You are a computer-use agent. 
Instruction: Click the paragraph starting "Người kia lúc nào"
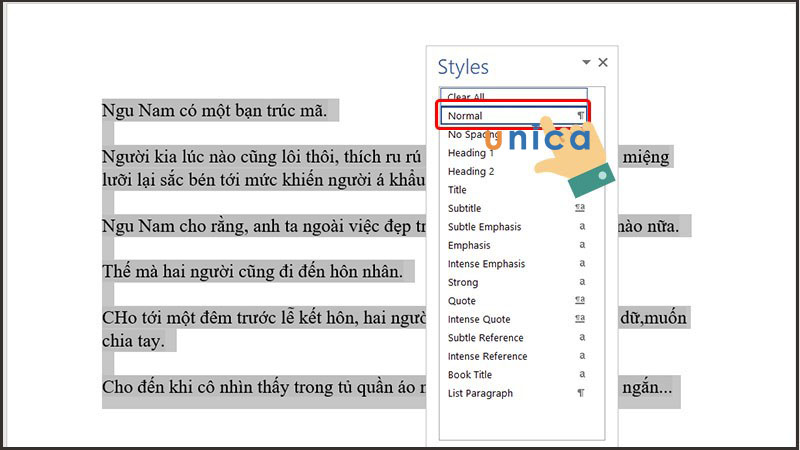[263, 168]
